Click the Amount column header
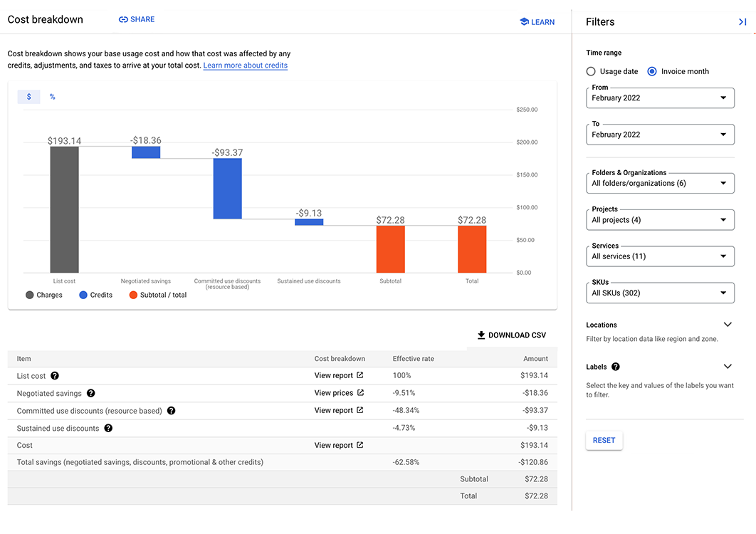756x534 pixels. pyautogui.click(x=535, y=358)
